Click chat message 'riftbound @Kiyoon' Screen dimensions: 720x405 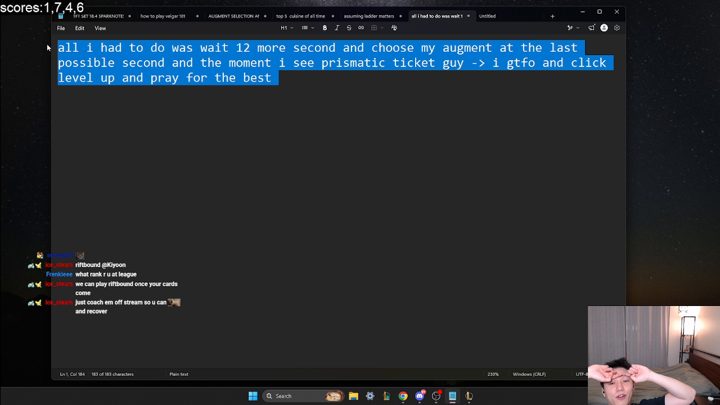coord(101,265)
